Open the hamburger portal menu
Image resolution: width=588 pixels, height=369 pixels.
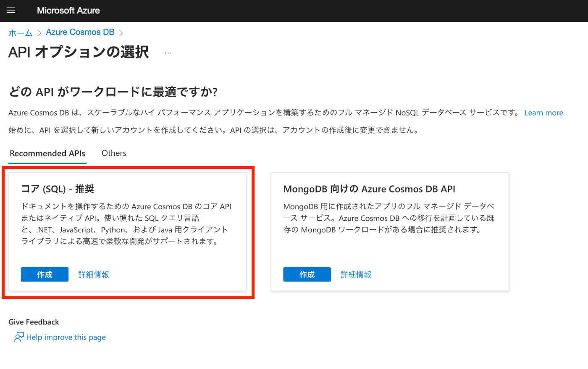pos(11,11)
